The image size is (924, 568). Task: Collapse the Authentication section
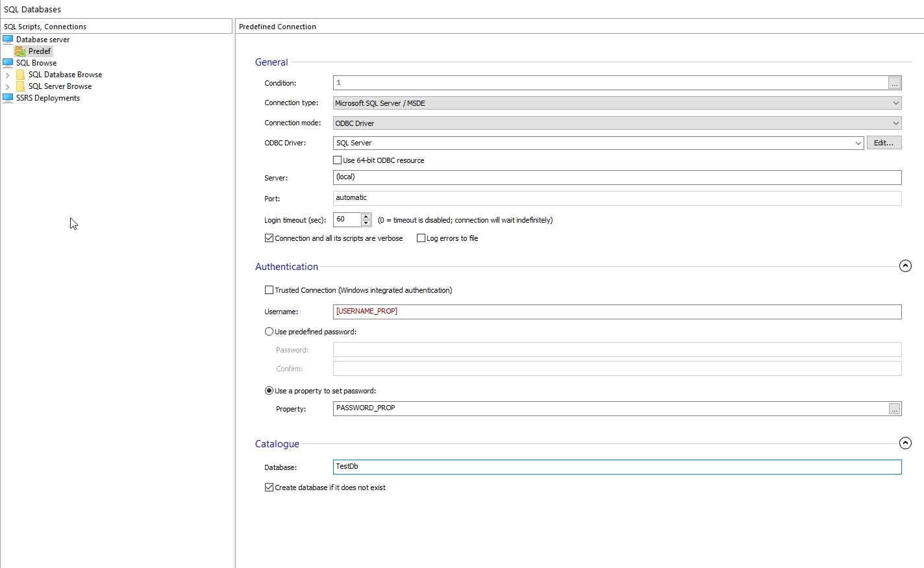pos(905,266)
